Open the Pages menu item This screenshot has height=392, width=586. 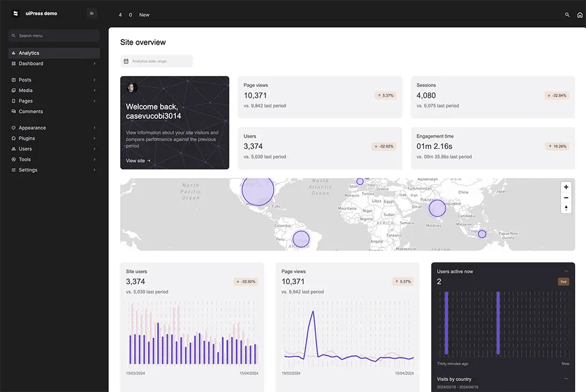(x=25, y=101)
